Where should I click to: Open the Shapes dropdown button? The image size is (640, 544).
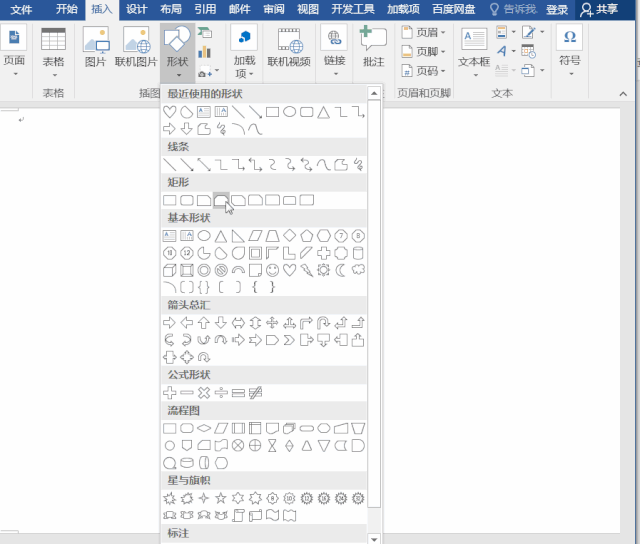pos(177,52)
